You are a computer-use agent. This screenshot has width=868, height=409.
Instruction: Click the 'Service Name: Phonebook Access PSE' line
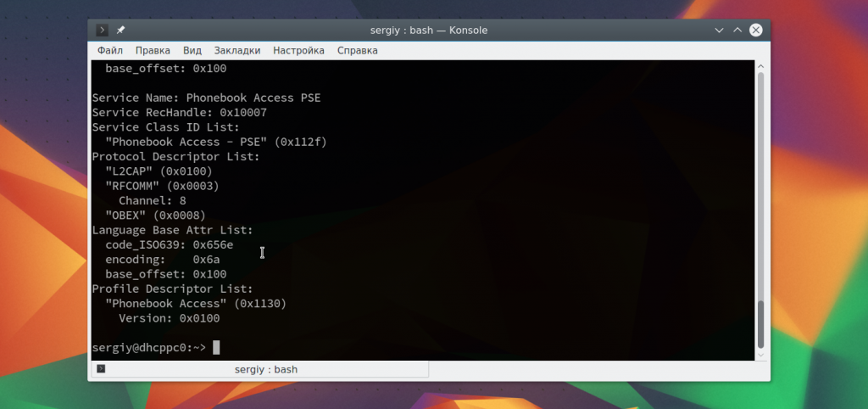pyautogui.click(x=206, y=98)
